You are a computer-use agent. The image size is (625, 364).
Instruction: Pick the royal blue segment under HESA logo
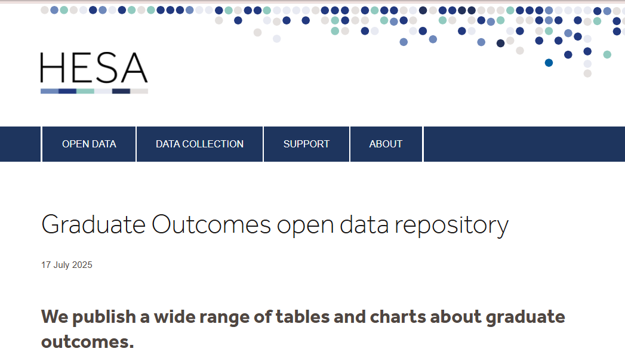pyautogui.click(x=67, y=91)
